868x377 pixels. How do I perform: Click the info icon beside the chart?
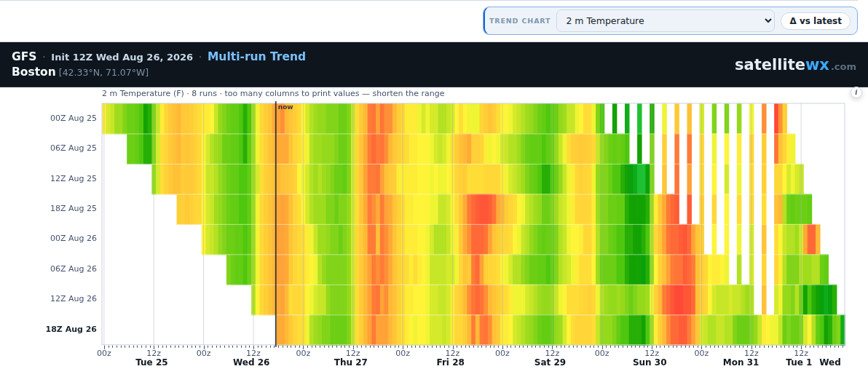tap(856, 92)
